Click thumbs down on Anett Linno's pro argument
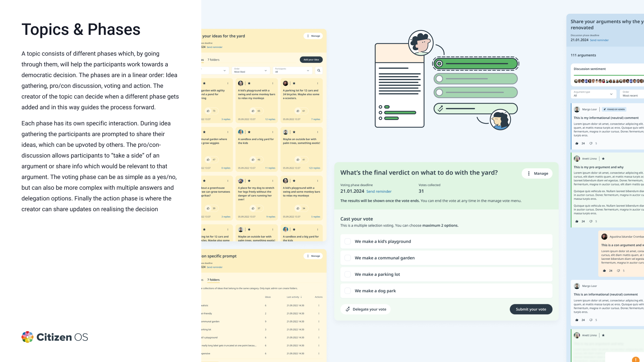The height and width of the screenshot is (362, 644). 591,221
